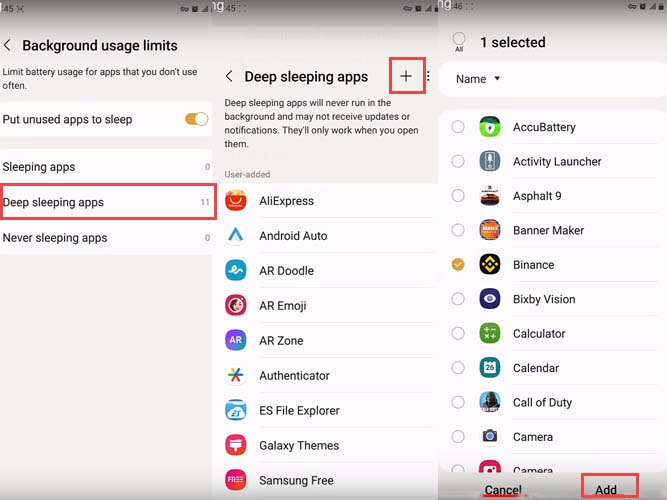Tap the Activity Launcher app icon
This screenshot has height=500, width=667.
pyautogui.click(x=490, y=161)
